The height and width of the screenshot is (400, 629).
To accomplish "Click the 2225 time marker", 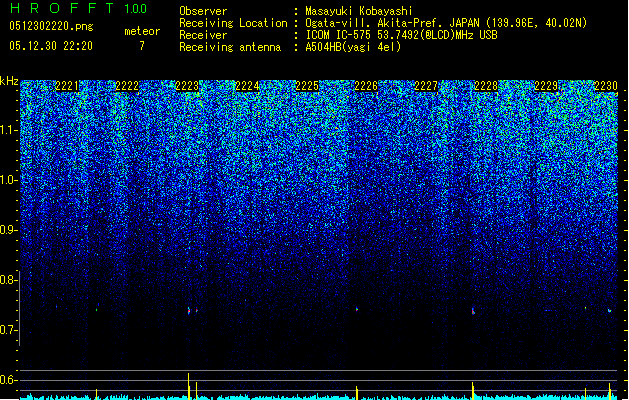I will pyautogui.click(x=307, y=86).
